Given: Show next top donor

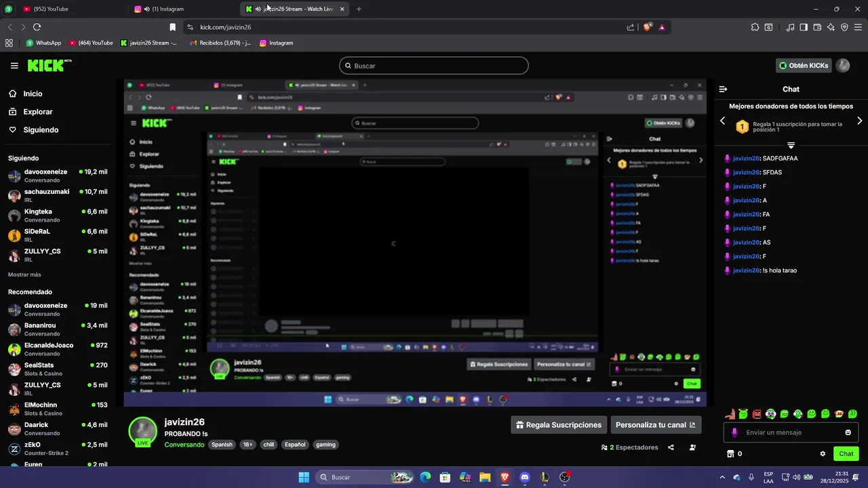Looking at the screenshot, I should [x=859, y=121].
